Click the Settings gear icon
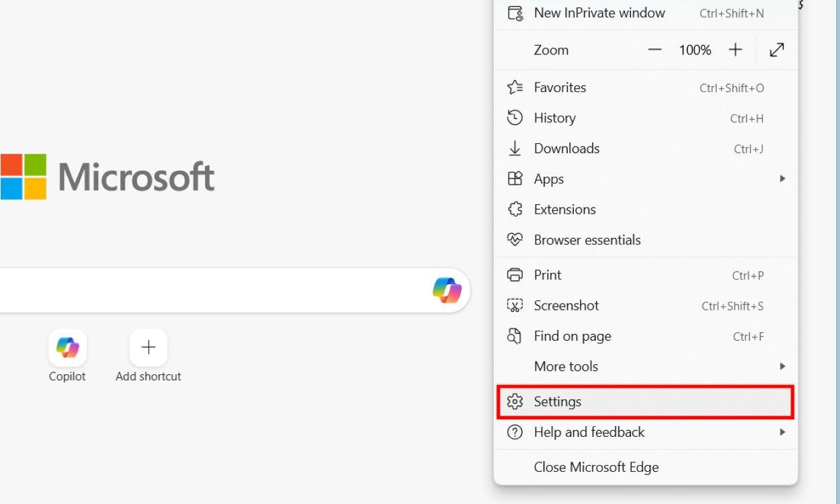 coord(515,402)
